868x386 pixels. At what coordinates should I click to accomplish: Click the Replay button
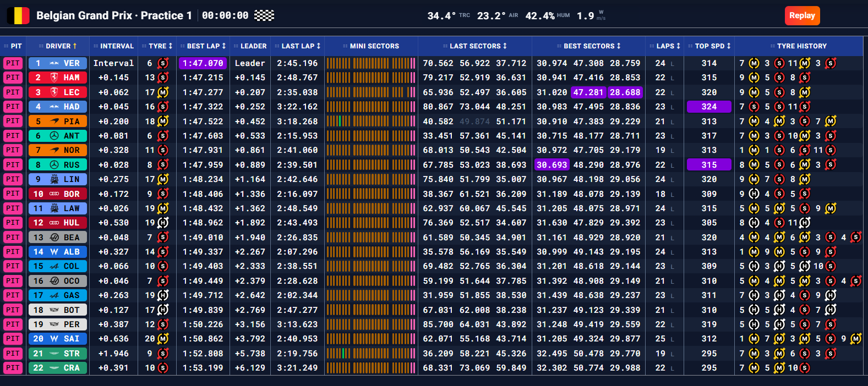click(x=802, y=15)
